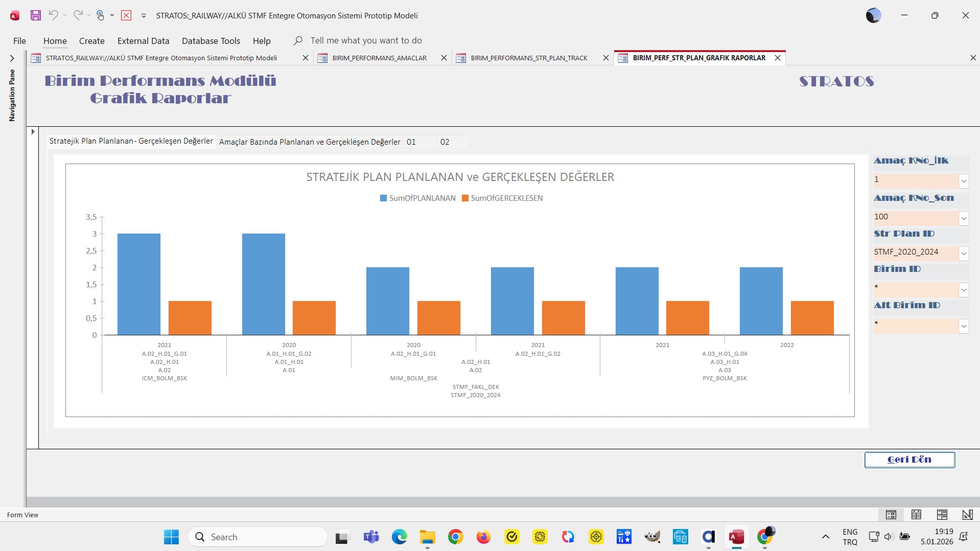Close the BIRIM_PERFORMANS_STR_PLAN_TRACK tab
The width and height of the screenshot is (980, 551).
pyautogui.click(x=605, y=58)
